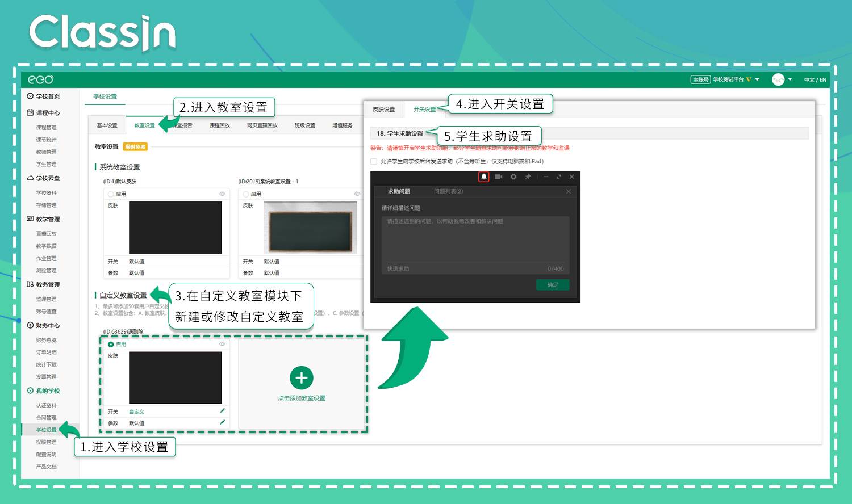
Task: Switch to 开关设置 tab in dialog
Action: 424,109
